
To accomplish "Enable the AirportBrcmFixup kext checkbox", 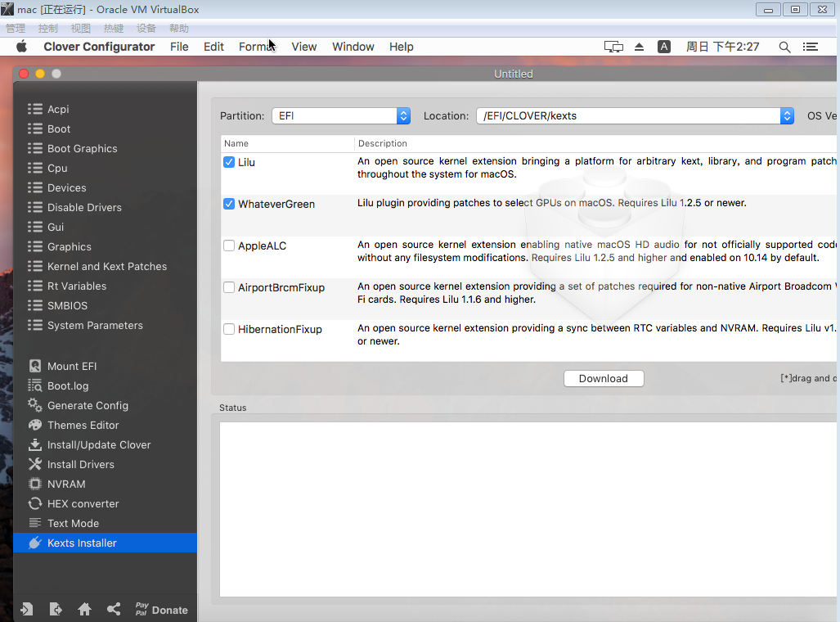I will tap(229, 287).
